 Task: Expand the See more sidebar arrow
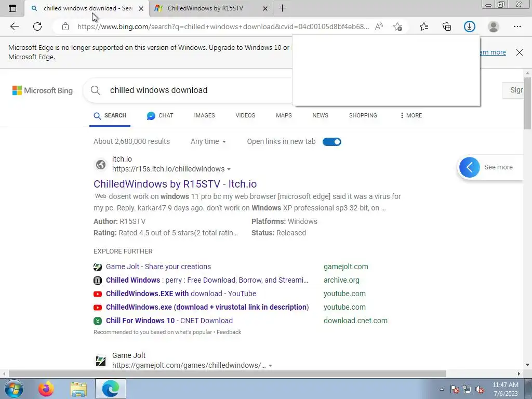(x=470, y=167)
